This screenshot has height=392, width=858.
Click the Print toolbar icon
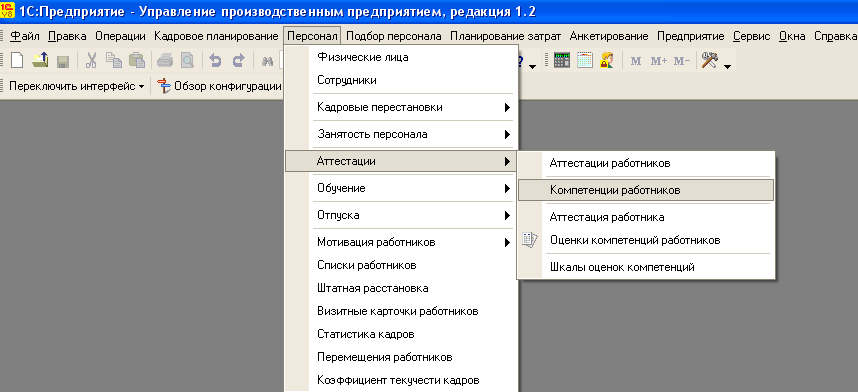click(x=165, y=60)
